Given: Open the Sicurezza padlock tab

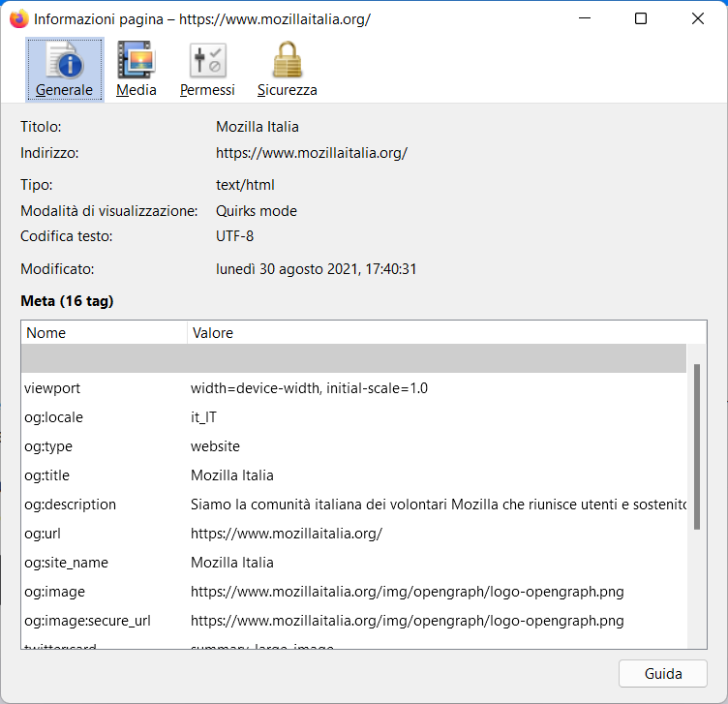Looking at the screenshot, I should coord(287,69).
